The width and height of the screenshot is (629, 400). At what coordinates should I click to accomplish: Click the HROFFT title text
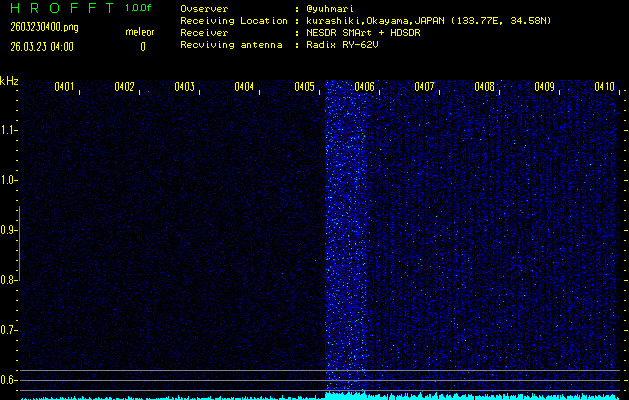(59, 8)
